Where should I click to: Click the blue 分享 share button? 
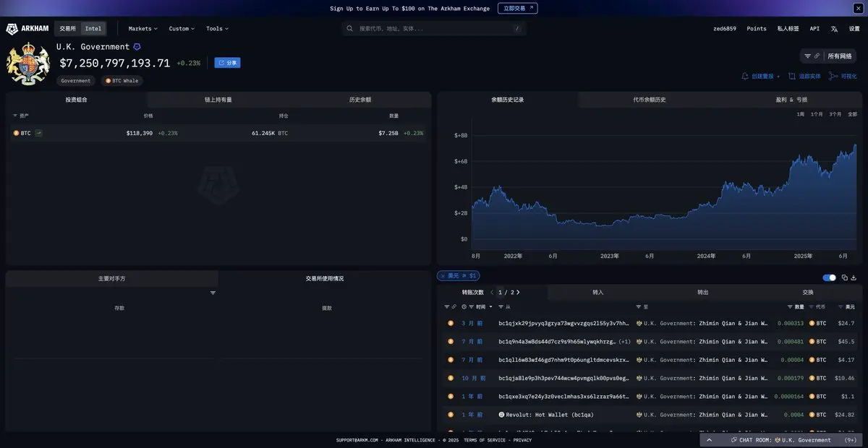[x=227, y=63]
